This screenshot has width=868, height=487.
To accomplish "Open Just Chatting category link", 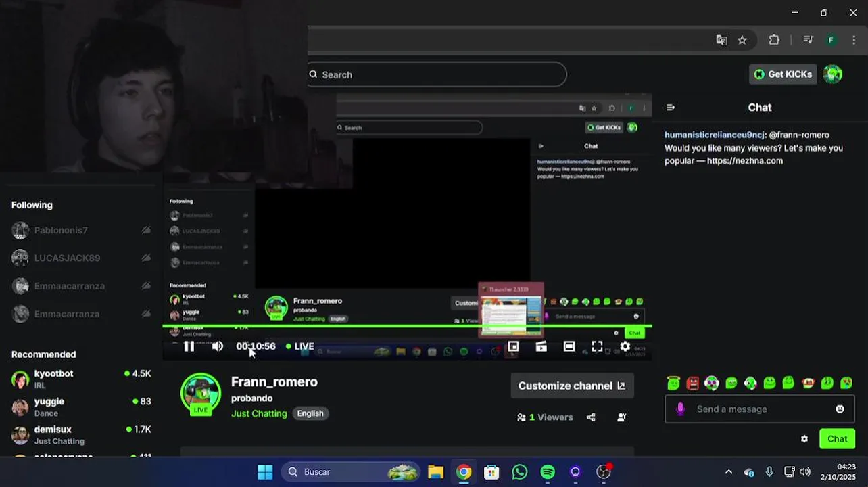I will 259,413.
